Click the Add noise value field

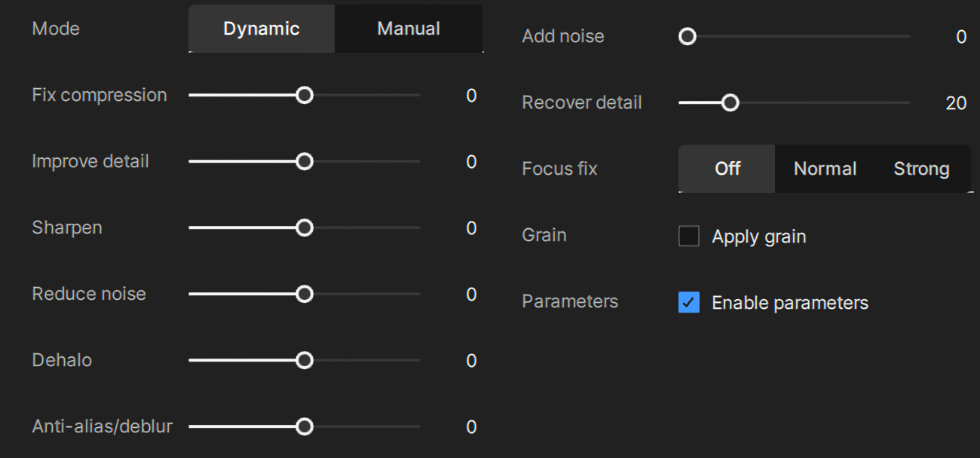960,37
